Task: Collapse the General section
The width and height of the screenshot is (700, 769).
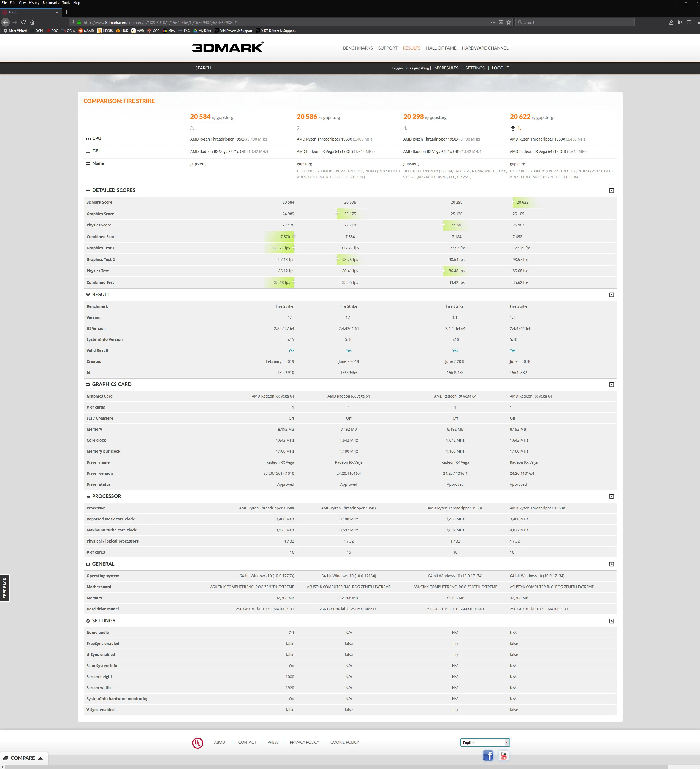Action: click(611, 564)
